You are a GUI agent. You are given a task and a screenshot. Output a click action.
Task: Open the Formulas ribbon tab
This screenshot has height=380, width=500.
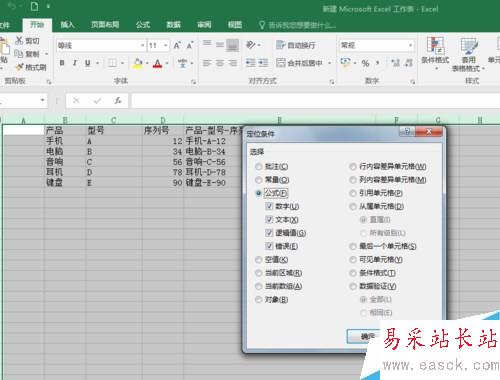click(x=143, y=24)
